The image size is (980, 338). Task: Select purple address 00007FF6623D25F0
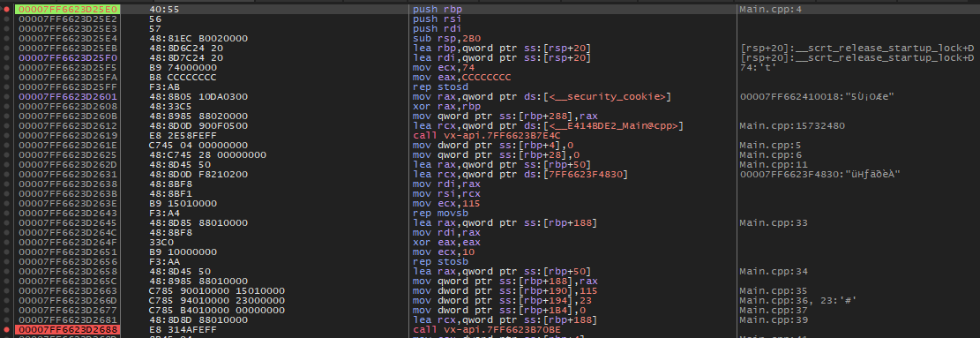[68, 57]
